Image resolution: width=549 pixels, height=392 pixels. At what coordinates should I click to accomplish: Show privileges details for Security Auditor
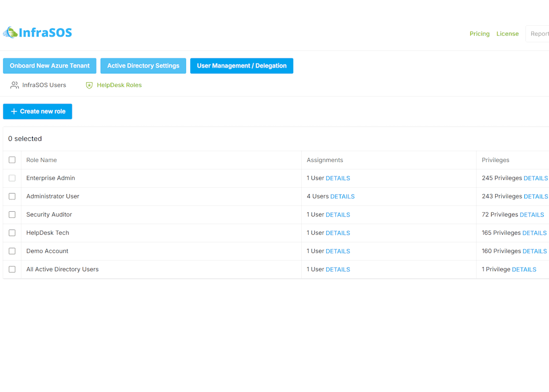(x=531, y=215)
